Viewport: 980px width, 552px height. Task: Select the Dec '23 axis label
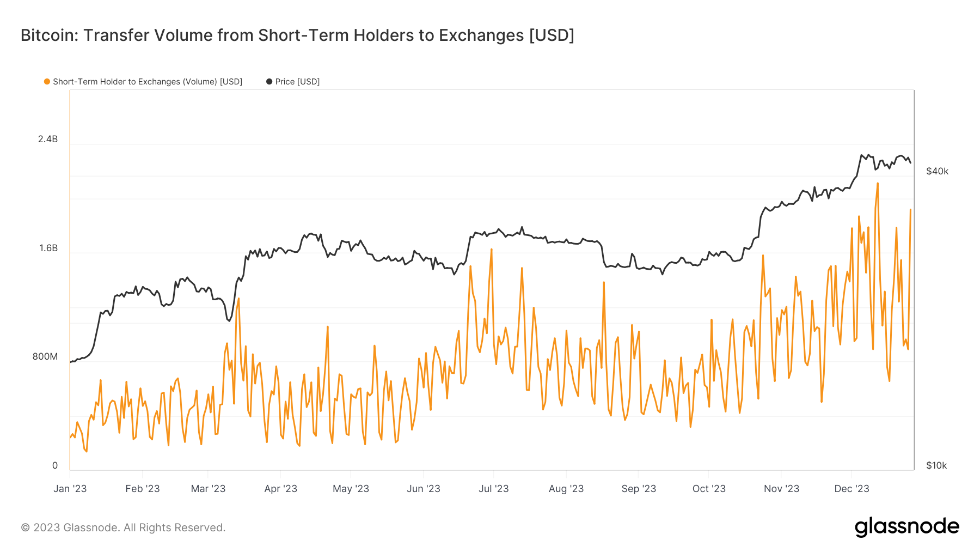click(x=852, y=489)
